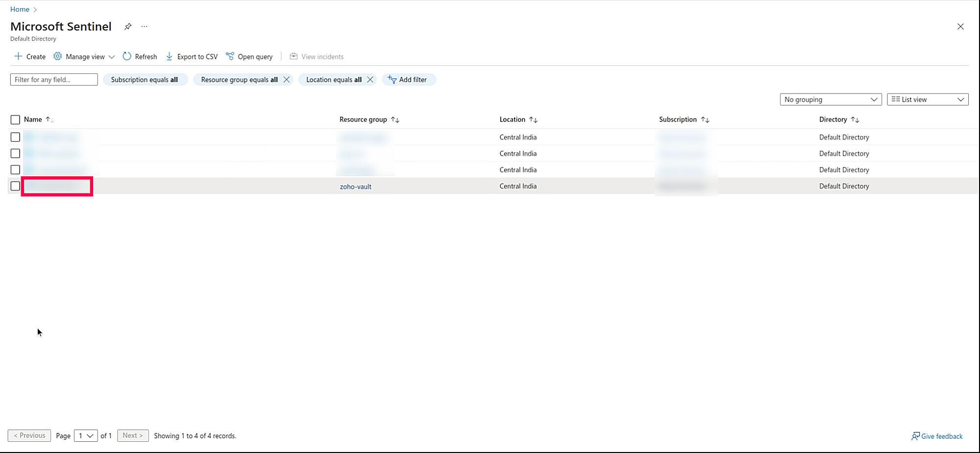This screenshot has width=980, height=453.
Task: Click the Showing 1 to 4 records text
Action: (x=195, y=436)
